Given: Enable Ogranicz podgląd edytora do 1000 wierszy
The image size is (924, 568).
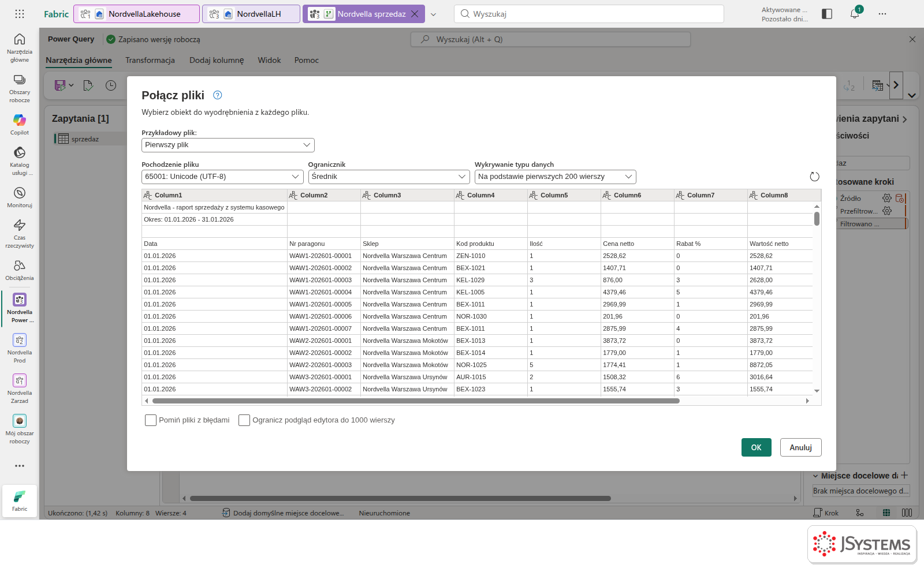Looking at the screenshot, I should click(x=244, y=420).
